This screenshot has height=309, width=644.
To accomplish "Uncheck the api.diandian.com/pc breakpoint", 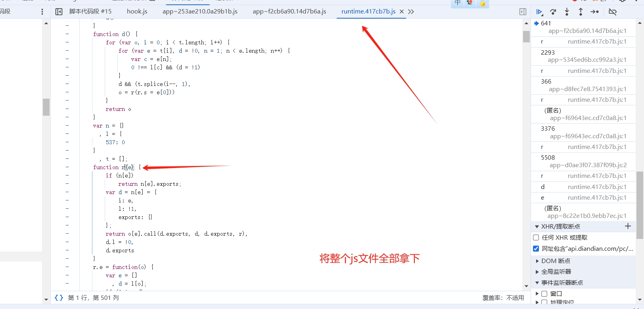I will coord(536,249).
